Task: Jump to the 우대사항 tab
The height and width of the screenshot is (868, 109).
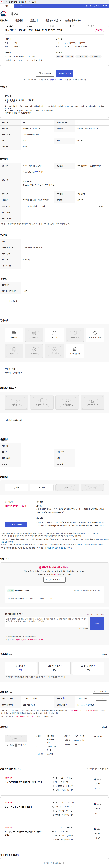Action: tap(50, 26)
